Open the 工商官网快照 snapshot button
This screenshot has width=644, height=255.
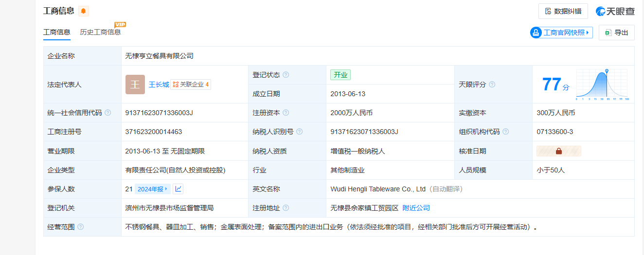561,33
